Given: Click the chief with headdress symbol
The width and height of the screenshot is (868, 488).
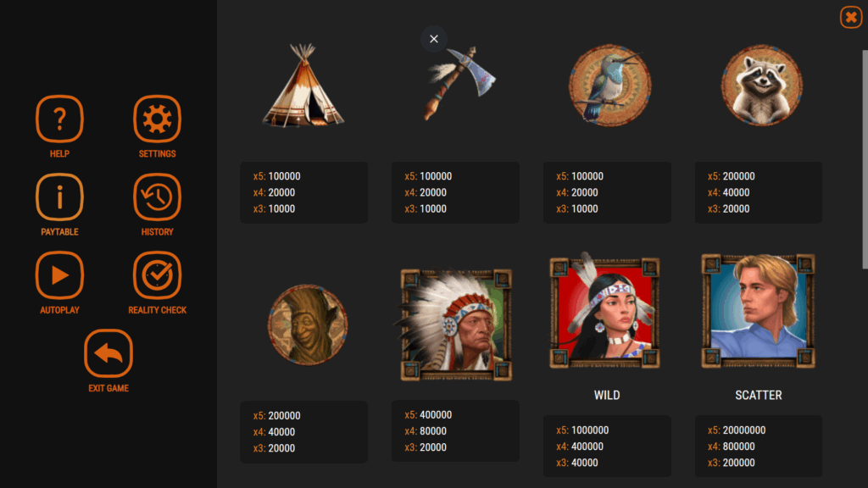Looking at the screenshot, I should click(x=455, y=324).
